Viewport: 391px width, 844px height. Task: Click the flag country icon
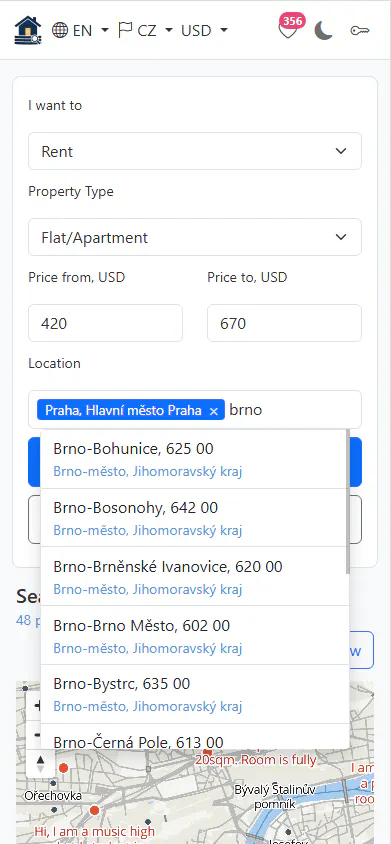[125, 30]
